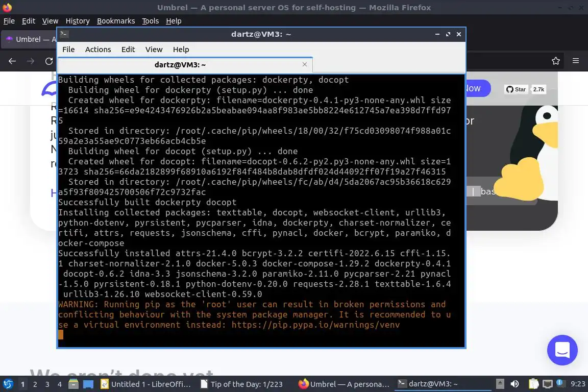Switch to workspace 4
Image resolution: width=588 pixels, height=392 pixels.
[60, 384]
